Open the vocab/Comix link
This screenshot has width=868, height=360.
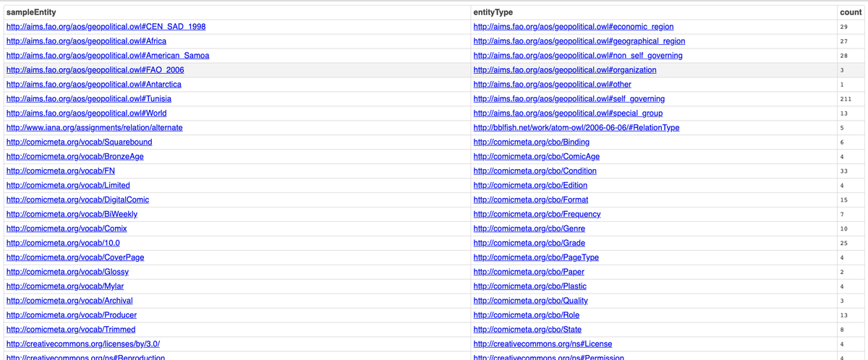(67, 229)
